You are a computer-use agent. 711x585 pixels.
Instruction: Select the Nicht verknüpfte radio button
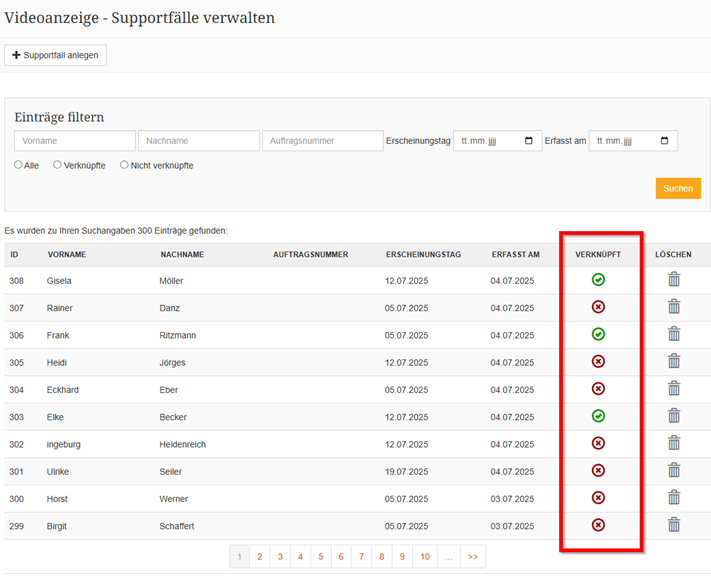pyautogui.click(x=124, y=165)
